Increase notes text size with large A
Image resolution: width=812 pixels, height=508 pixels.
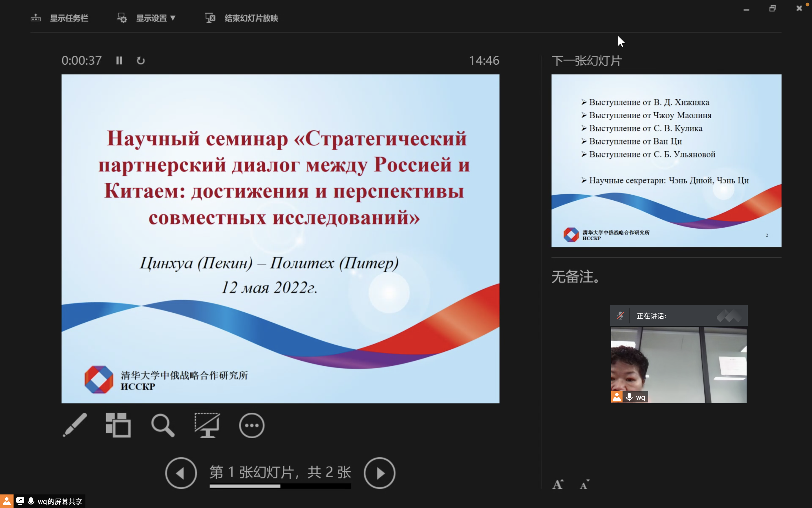tap(558, 485)
